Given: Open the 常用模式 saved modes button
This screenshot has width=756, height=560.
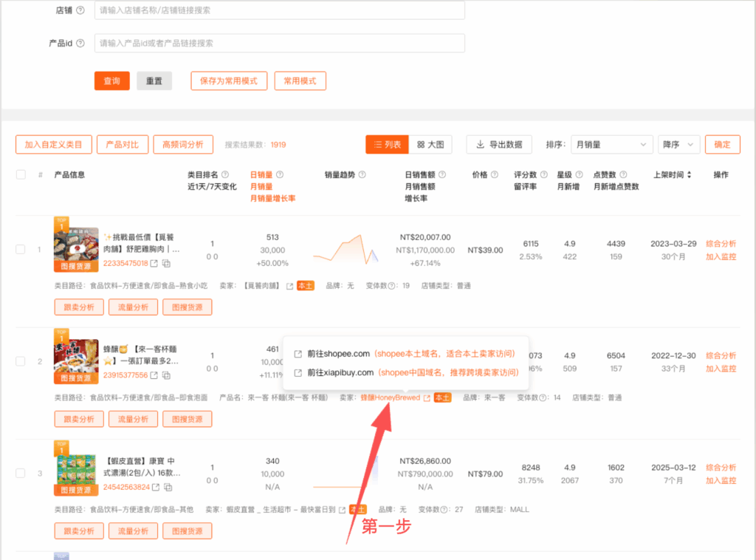Looking at the screenshot, I should [300, 81].
